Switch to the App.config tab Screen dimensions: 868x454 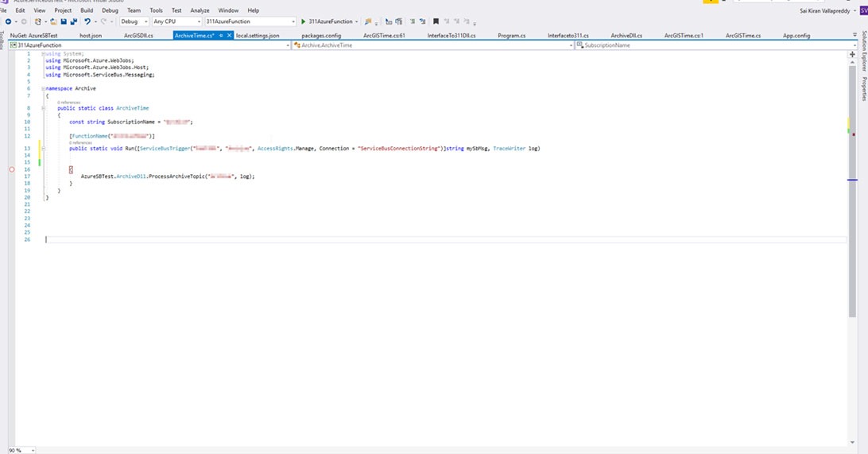pyautogui.click(x=796, y=36)
